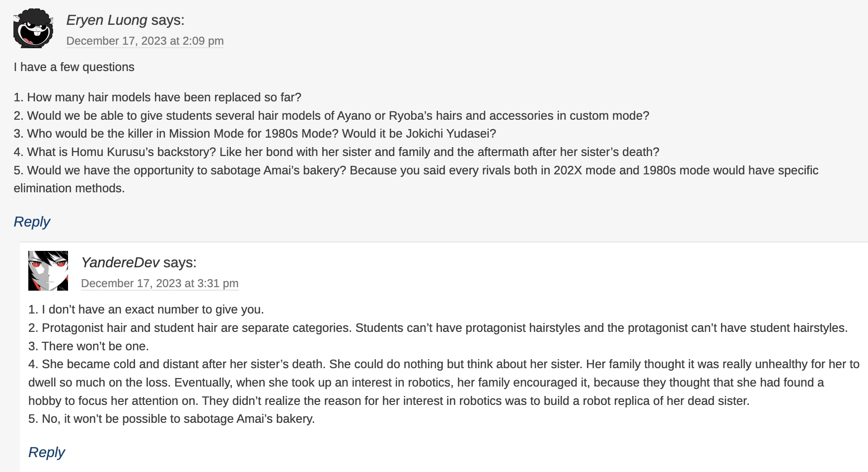The height and width of the screenshot is (472, 868).
Task: Open the Eryen Luong author name
Action: pos(107,20)
